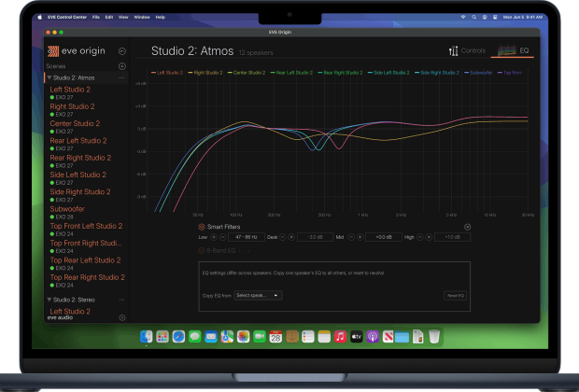Image resolution: width=579 pixels, height=392 pixels.
Task: Collapse the Studio 2: Stereo scene triangle
Action: pos(49,300)
